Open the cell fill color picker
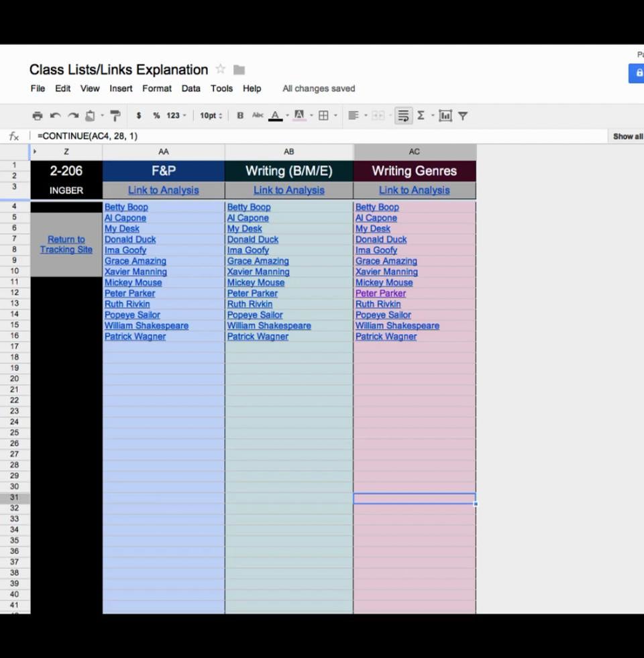The height and width of the screenshot is (658, 644). click(299, 116)
